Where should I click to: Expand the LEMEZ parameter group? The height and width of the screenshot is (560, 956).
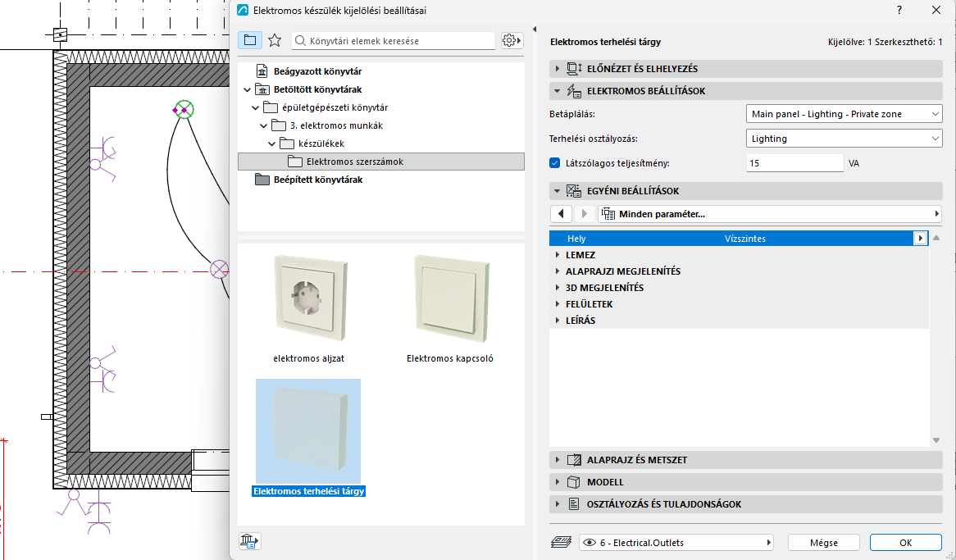coord(558,255)
